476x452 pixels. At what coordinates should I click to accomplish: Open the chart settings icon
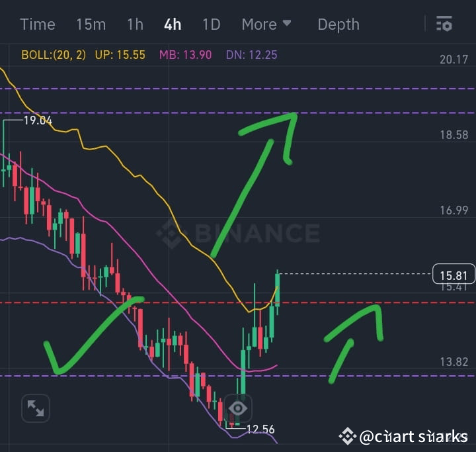[x=444, y=24]
